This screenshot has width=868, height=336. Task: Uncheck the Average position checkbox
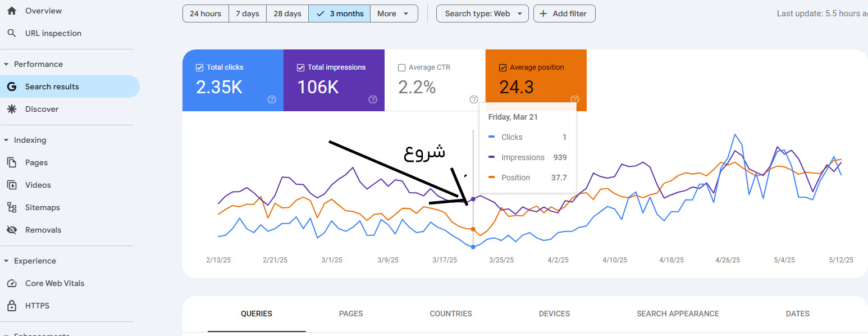point(502,67)
